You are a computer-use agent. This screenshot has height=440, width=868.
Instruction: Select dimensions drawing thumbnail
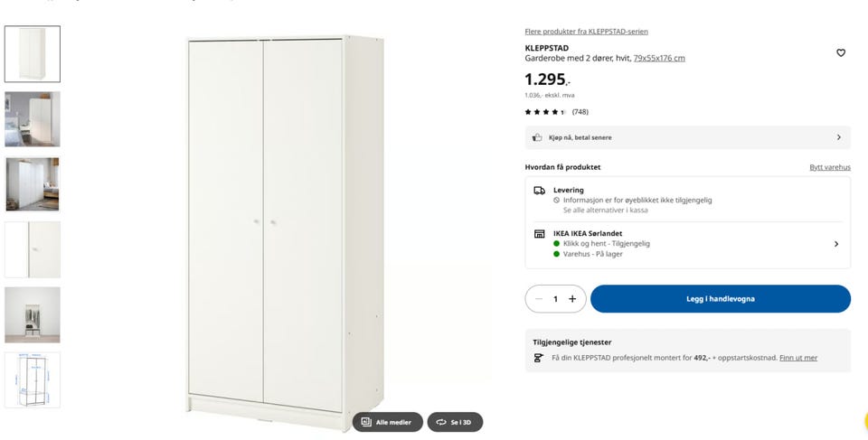(x=33, y=380)
